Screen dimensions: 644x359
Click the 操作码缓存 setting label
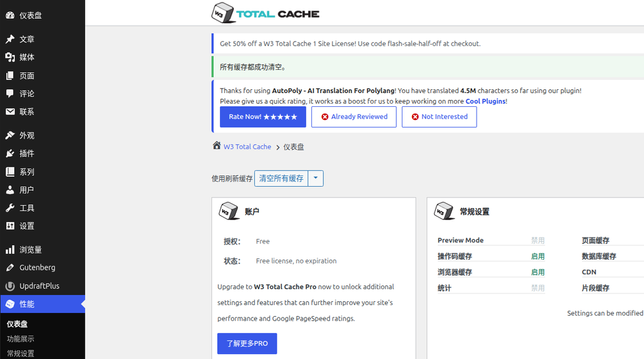[x=455, y=257]
